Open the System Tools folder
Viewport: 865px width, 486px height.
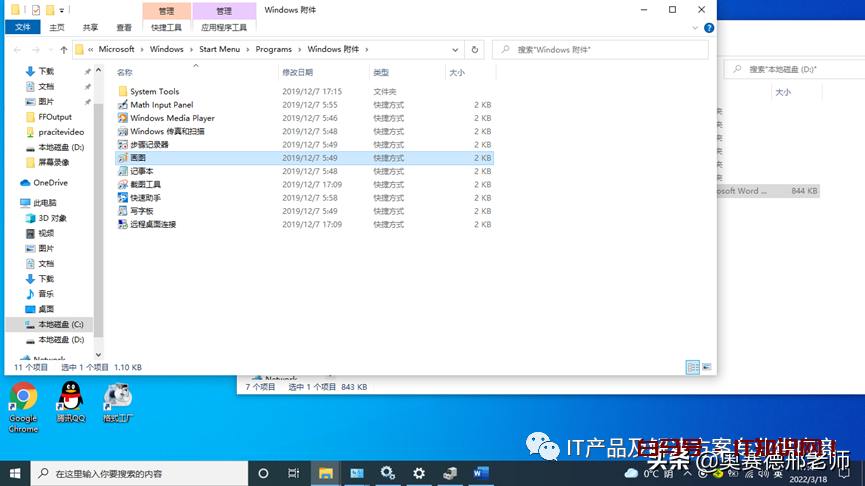click(x=154, y=92)
